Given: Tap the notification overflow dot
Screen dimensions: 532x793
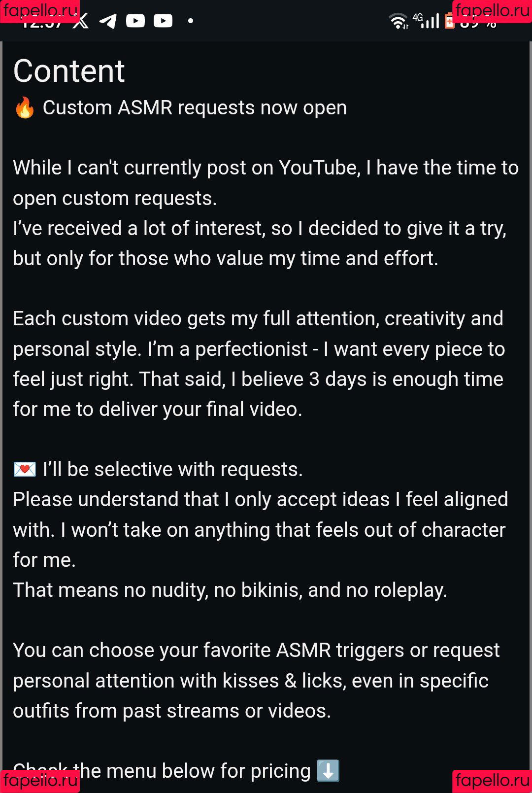Looking at the screenshot, I should coord(191,21).
